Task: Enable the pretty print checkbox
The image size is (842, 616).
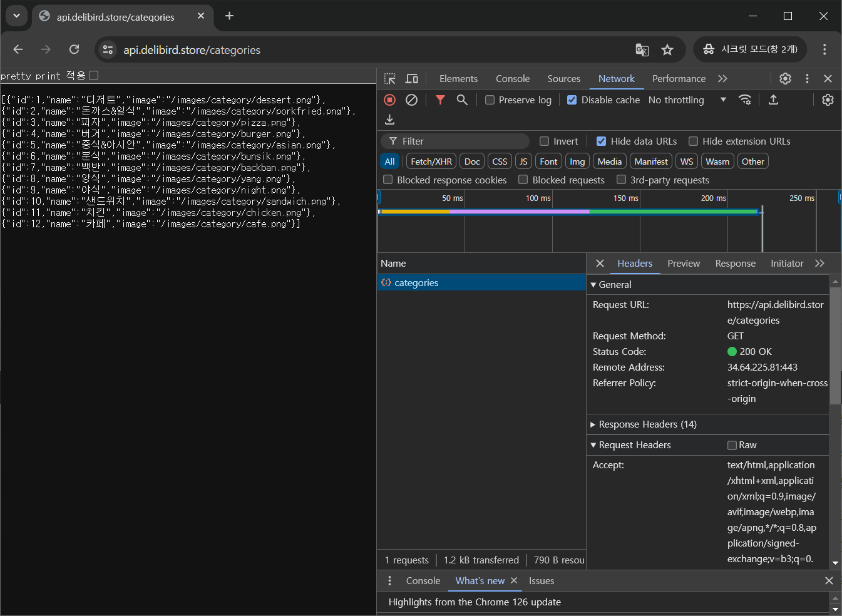Action: click(x=94, y=76)
